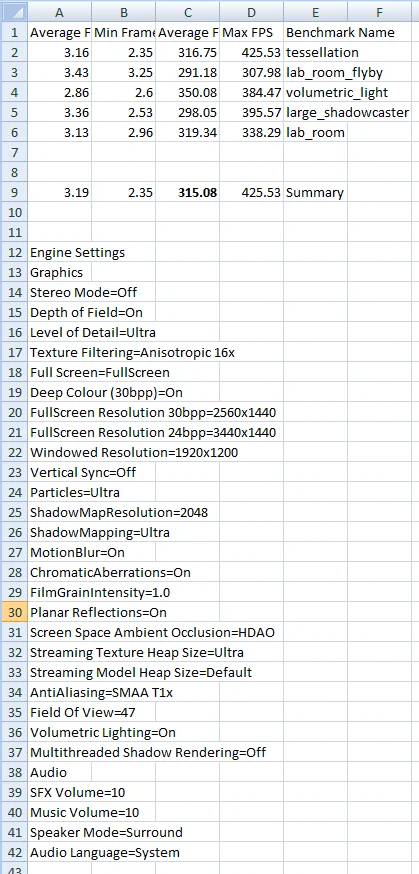
Task: Click the 'Texture Filtering=Anisotropic 16x' cell
Action: pos(133,353)
